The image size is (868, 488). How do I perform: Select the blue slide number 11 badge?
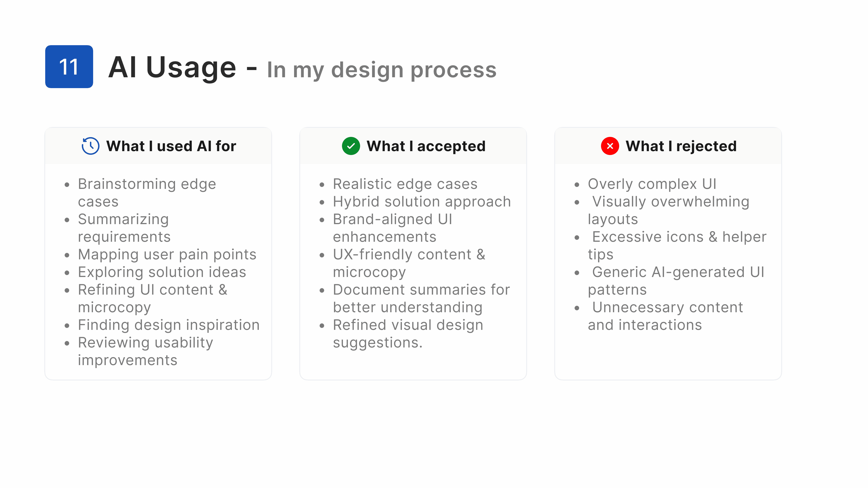(x=69, y=67)
